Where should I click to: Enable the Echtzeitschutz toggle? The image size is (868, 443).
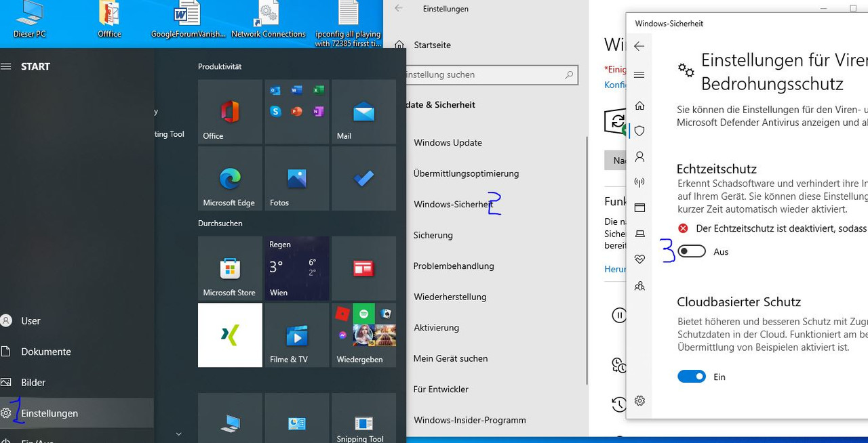point(692,251)
